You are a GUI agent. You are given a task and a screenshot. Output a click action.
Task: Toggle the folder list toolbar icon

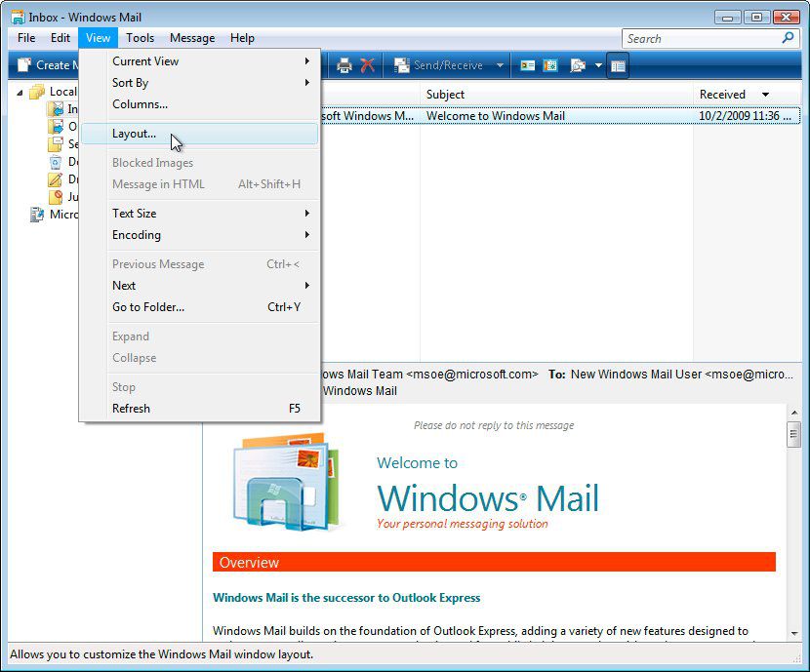(618, 65)
